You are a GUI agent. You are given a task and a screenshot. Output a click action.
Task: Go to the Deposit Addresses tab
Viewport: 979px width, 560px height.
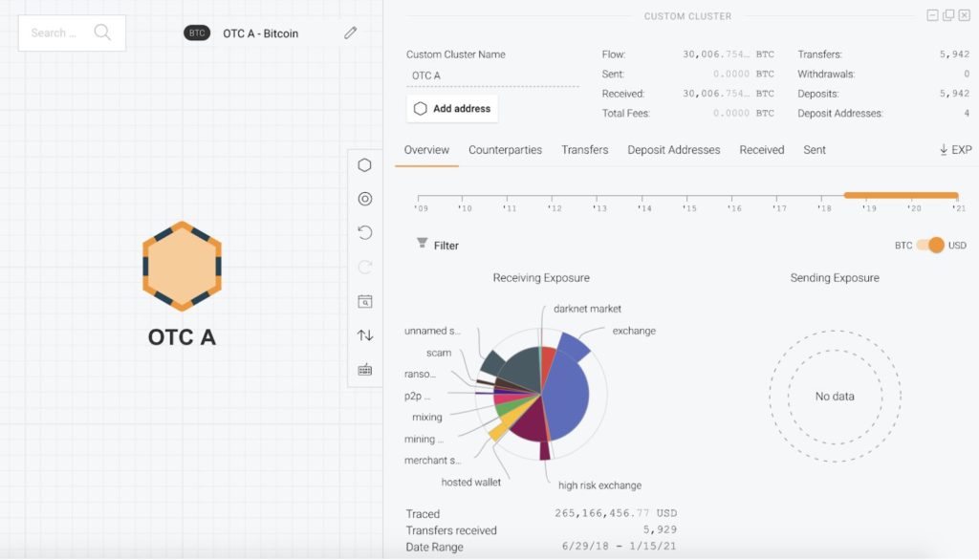(674, 150)
